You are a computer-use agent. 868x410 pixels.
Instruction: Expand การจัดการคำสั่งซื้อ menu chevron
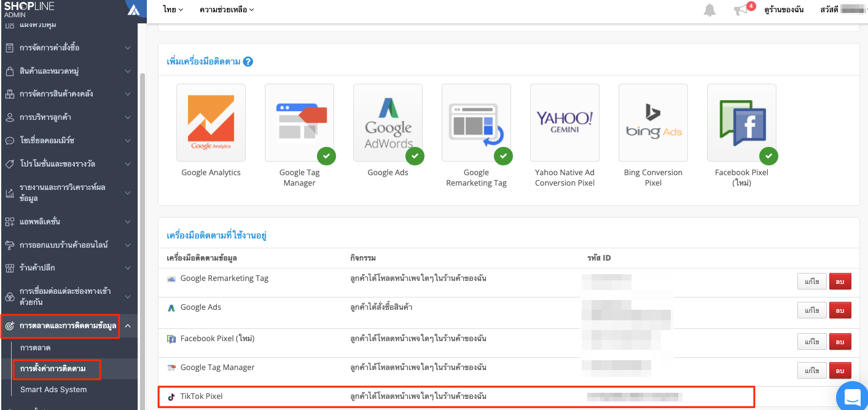click(x=128, y=47)
